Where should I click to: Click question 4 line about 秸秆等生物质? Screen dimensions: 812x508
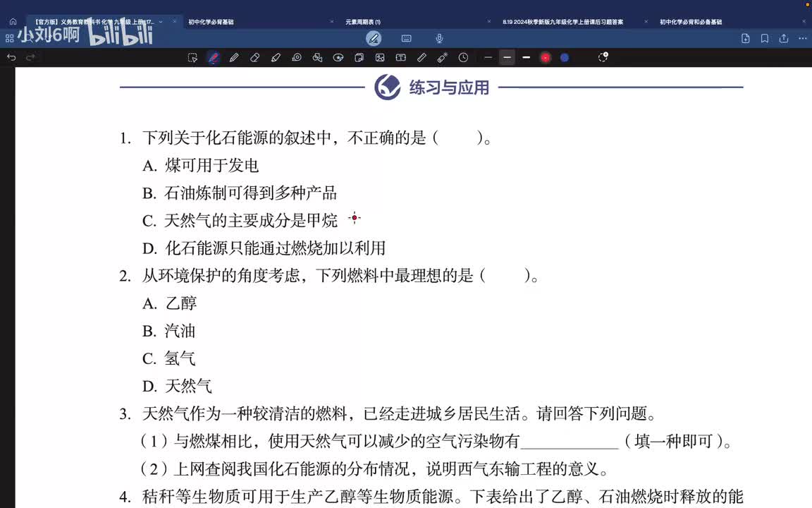431,497
